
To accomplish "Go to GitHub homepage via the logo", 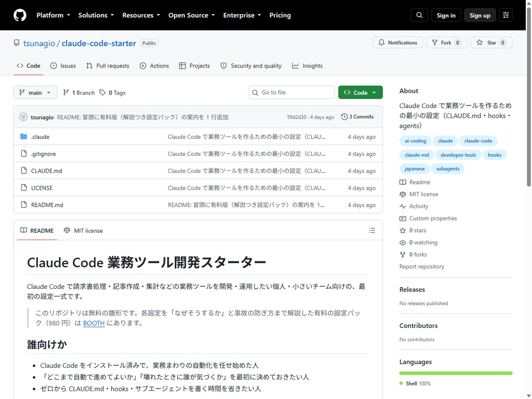I will coord(20,15).
